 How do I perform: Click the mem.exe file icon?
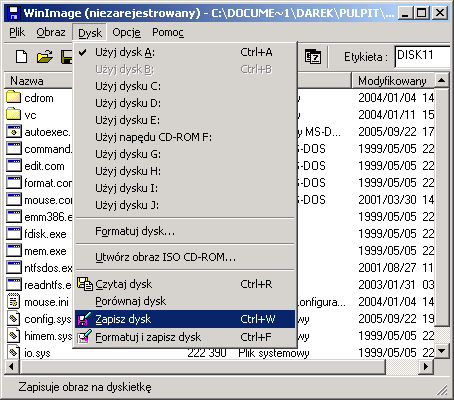pos(14,250)
